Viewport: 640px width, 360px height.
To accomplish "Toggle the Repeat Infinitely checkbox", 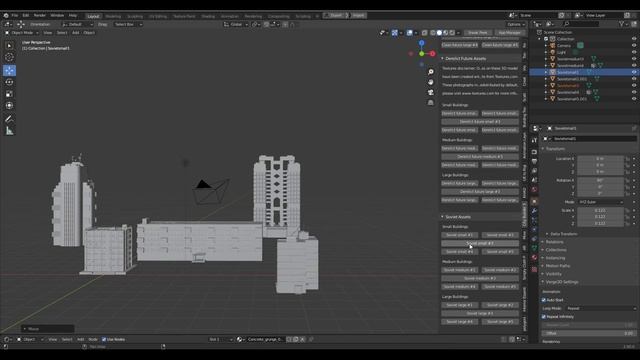I will click(544, 317).
